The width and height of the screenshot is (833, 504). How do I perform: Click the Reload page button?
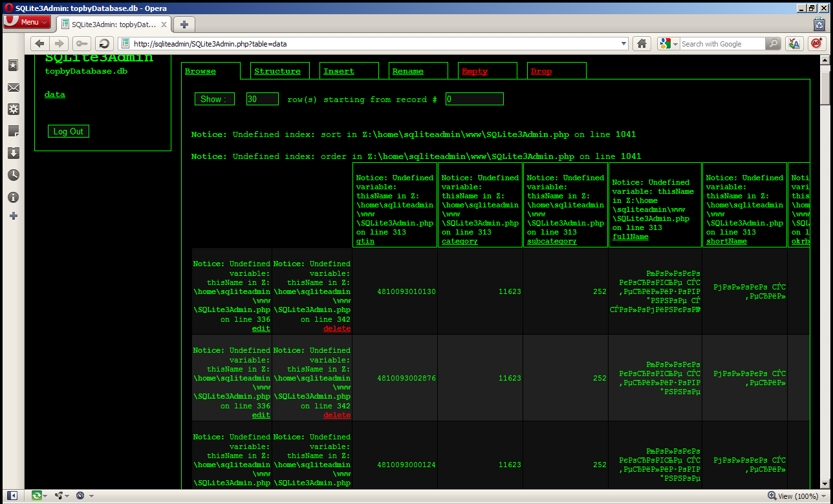pos(103,44)
